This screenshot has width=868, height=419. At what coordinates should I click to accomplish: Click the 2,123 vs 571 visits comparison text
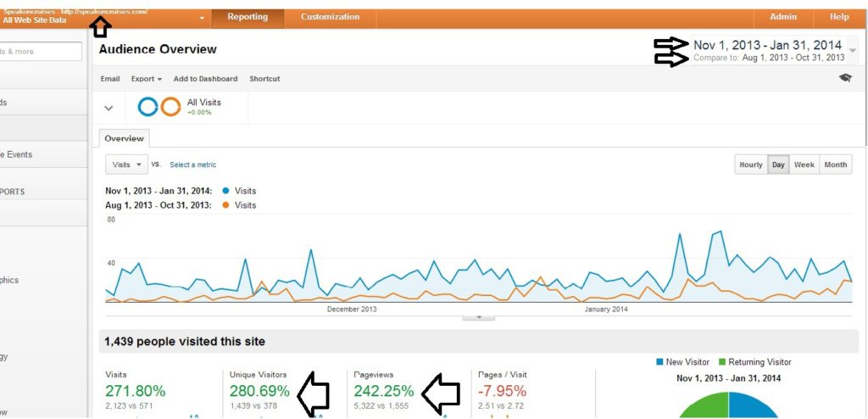128,405
